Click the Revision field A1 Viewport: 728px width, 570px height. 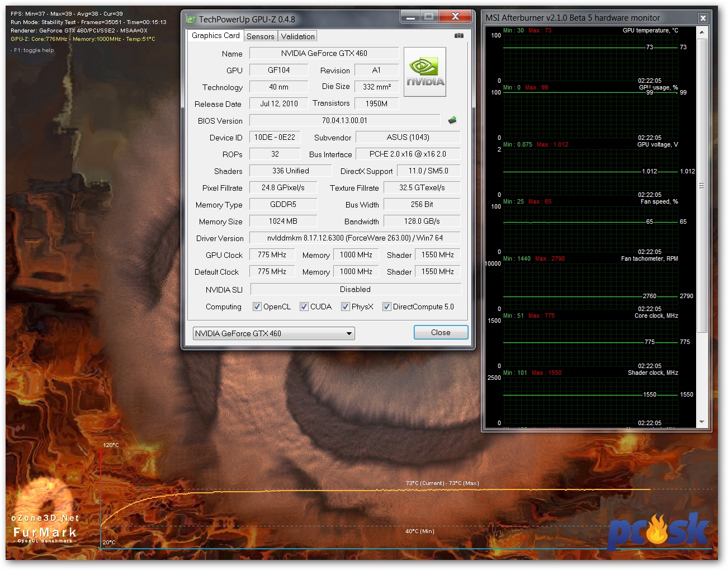coord(376,70)
